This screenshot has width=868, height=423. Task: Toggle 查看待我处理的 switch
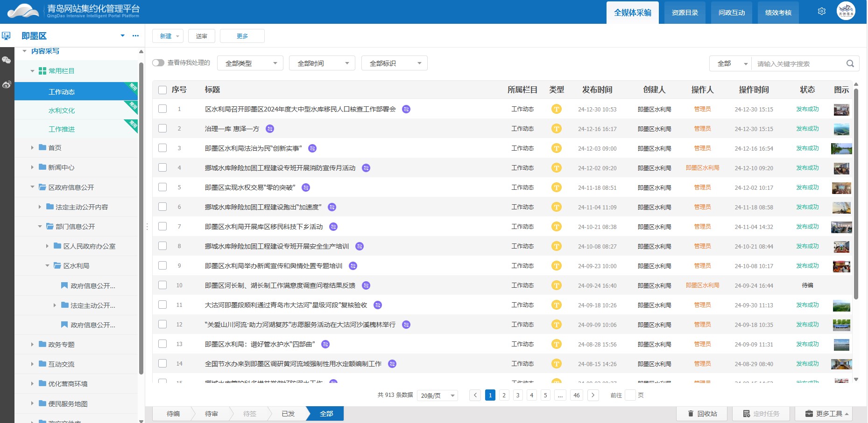pos(158,62)
